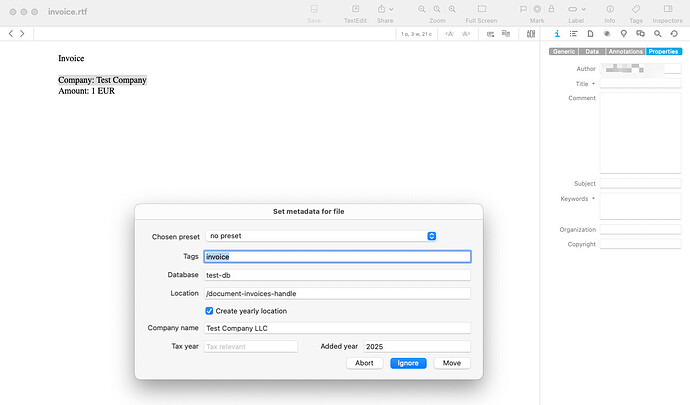Click the navigate back arrow
This screenshot has height=405, width=690.
(10, 33)
